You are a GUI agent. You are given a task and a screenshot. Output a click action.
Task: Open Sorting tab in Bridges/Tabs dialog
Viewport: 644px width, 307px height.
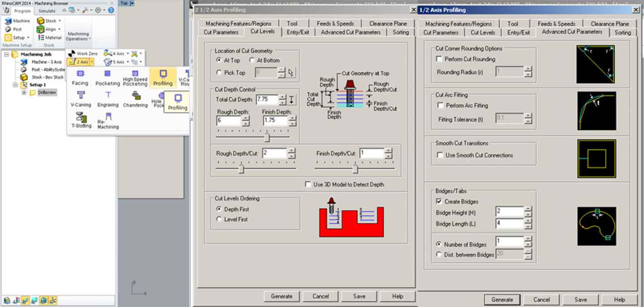(623, 32)
